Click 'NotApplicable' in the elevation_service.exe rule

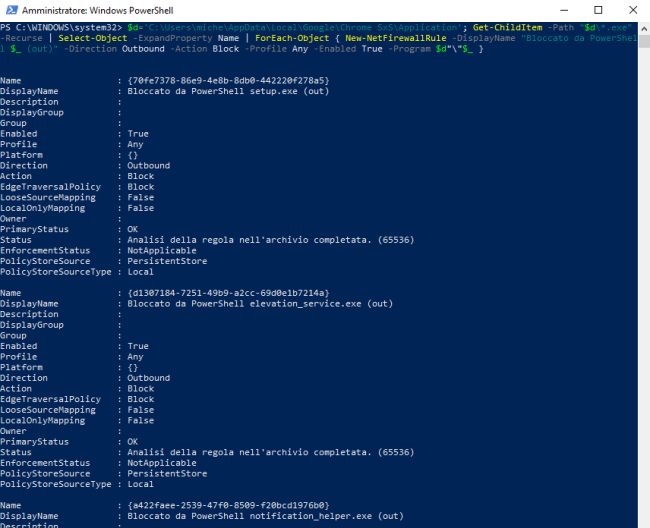coord(162,463)
